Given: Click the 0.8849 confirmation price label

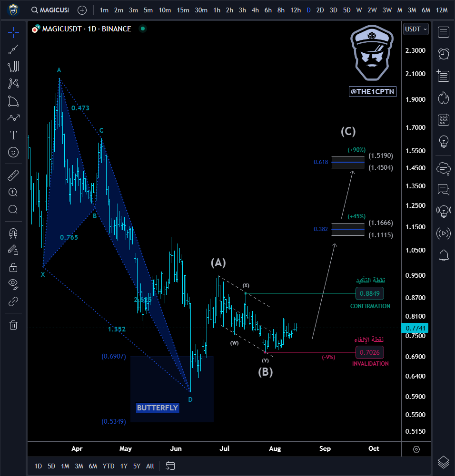Looking at the screenshot, I should 370,293.
